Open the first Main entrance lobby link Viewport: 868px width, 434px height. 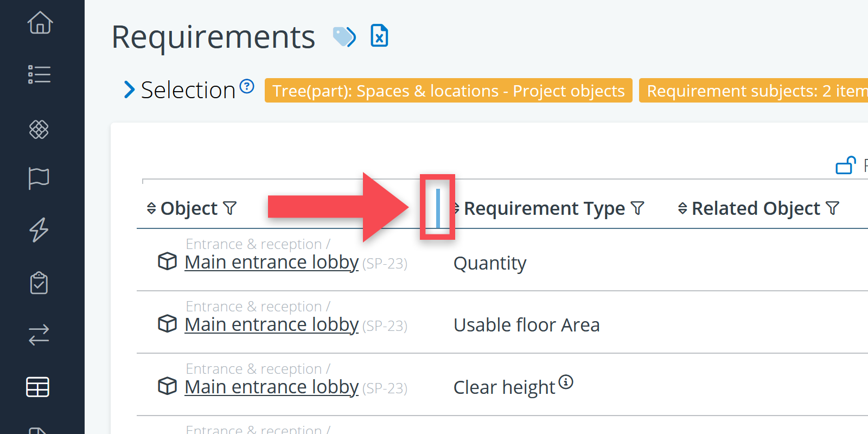(271, 263)
